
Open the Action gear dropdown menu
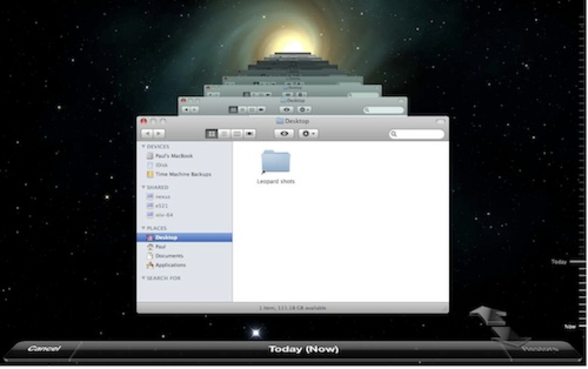pyautogui.click(x=308, y=134)
